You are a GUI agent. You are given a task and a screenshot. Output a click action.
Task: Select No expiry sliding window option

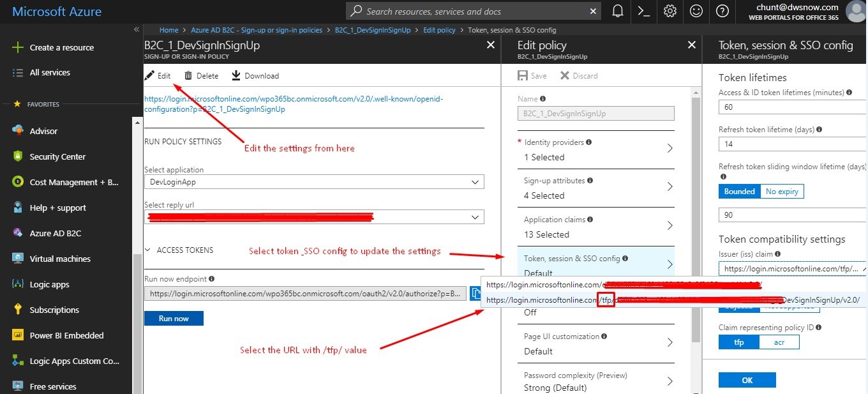pyautogui.click(x=782, y=191)
